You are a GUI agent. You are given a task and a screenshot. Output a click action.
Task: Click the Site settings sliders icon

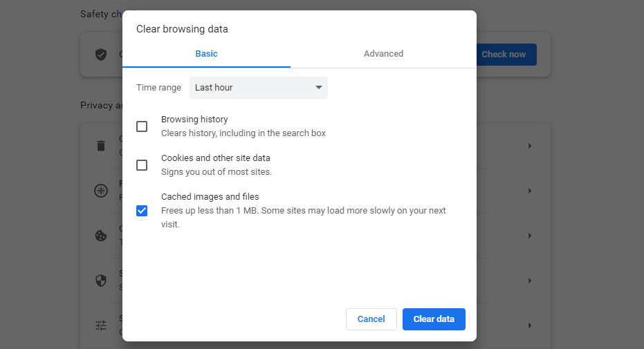[x=101, y=325]
